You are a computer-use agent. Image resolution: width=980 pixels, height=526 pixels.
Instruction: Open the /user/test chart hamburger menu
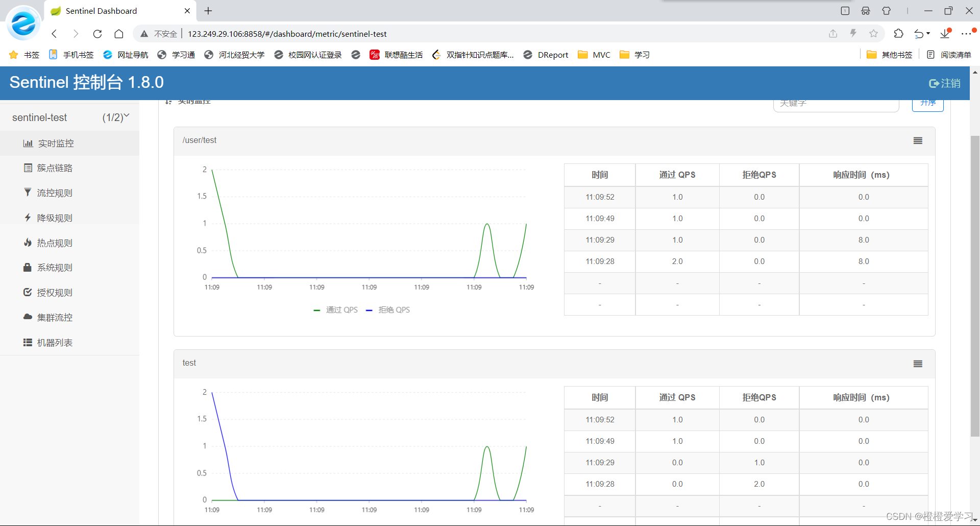(x=918, y=140)
